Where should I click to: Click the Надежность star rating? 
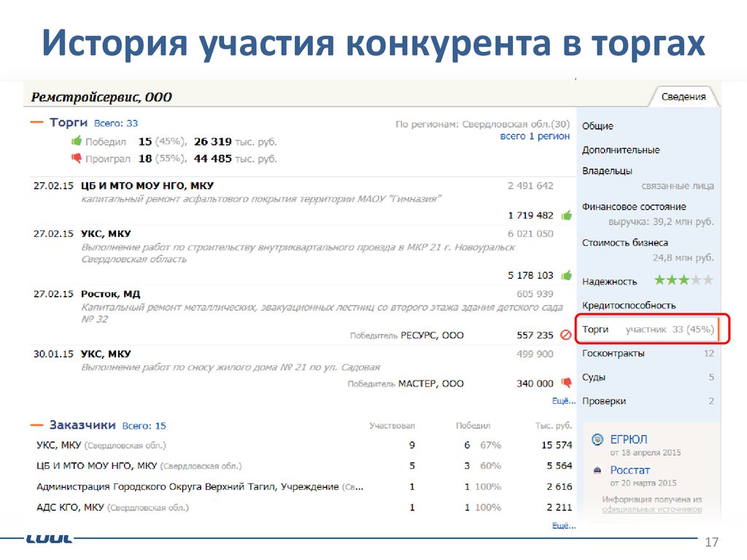click(x=683, y=281)
